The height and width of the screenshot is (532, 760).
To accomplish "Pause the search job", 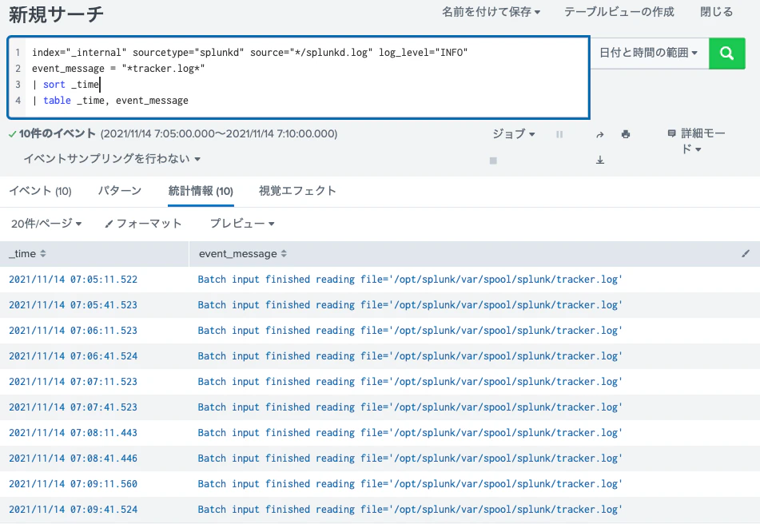I will [x=559, y=134].
